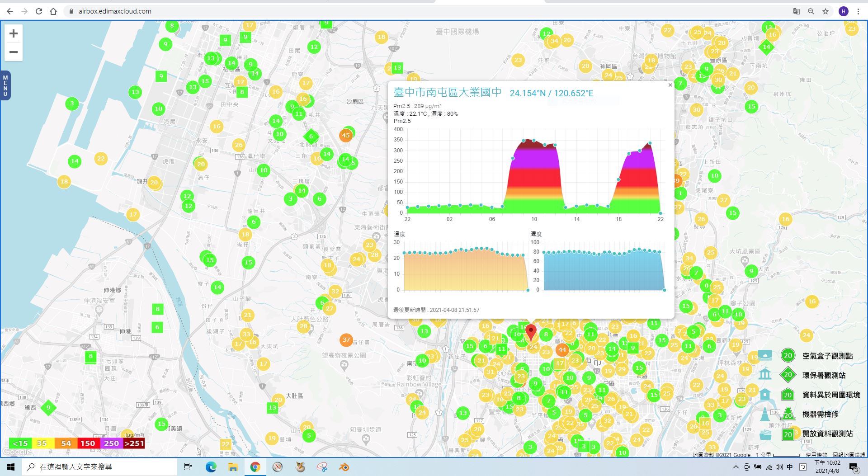Toggle the EPA station building icon
The image size is (868, 476).
click(765, 374)
